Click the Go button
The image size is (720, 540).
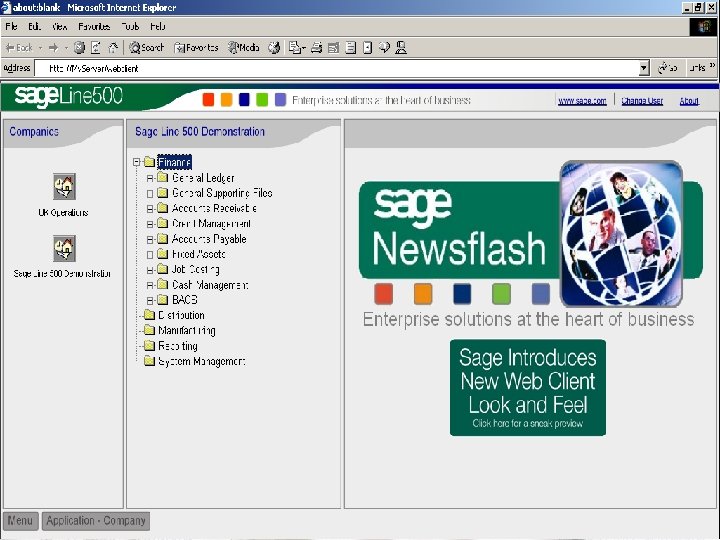tap(667, 68)
